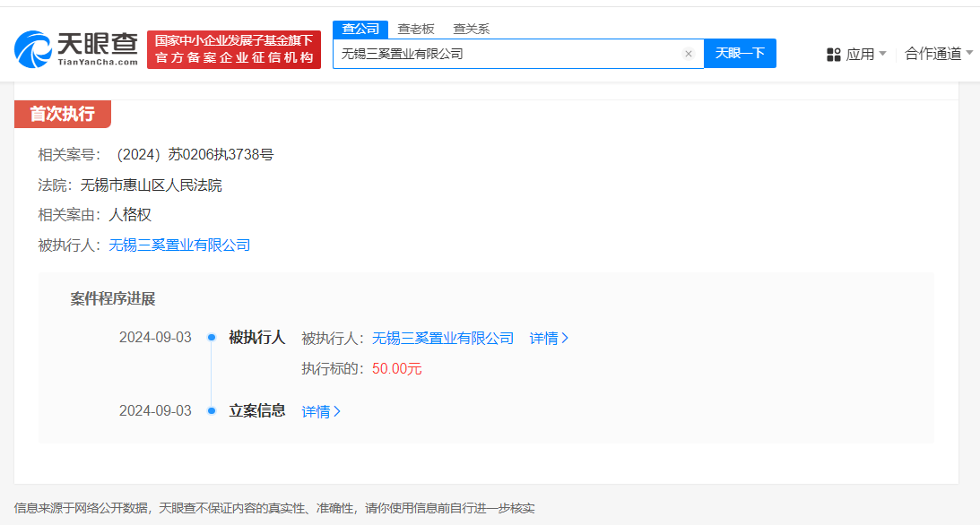
Task: Click the 合作通道 menu
Action: point(932,54)
